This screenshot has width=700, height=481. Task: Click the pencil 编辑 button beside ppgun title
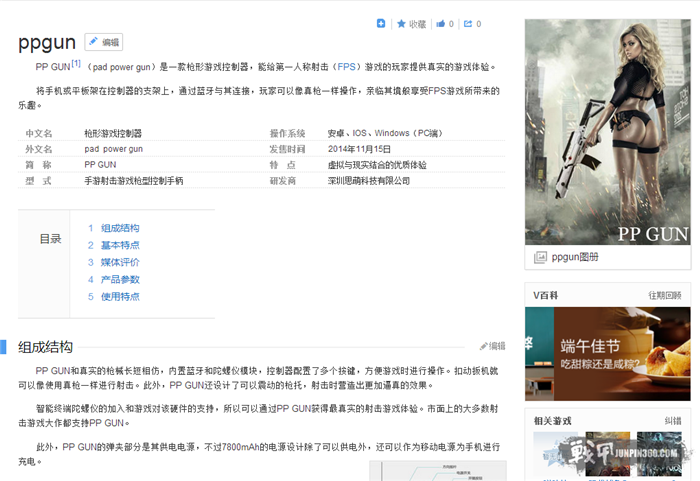(103, 42)
